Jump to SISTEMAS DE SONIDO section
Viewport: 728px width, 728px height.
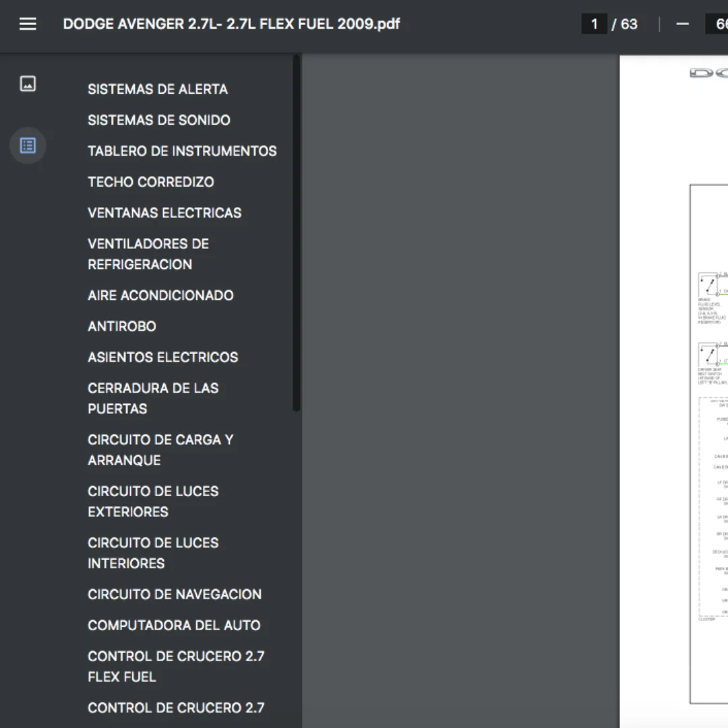[159, 120]
